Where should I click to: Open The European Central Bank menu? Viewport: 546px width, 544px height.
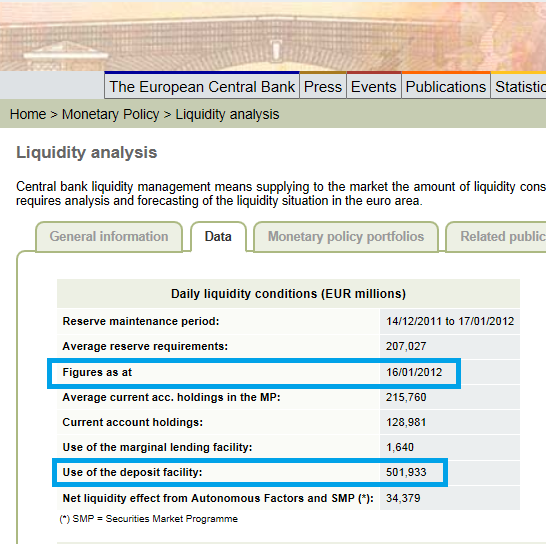202,86
